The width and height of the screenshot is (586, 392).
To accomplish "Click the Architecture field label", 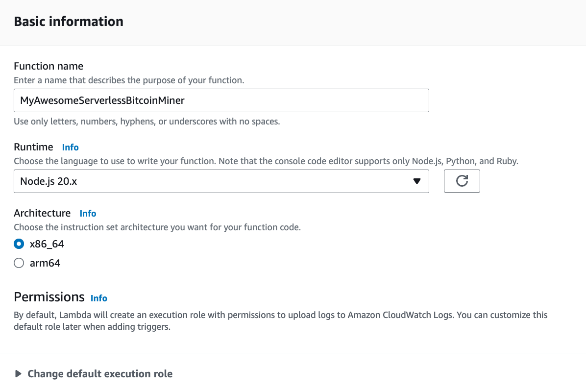I will pos(42,213).
